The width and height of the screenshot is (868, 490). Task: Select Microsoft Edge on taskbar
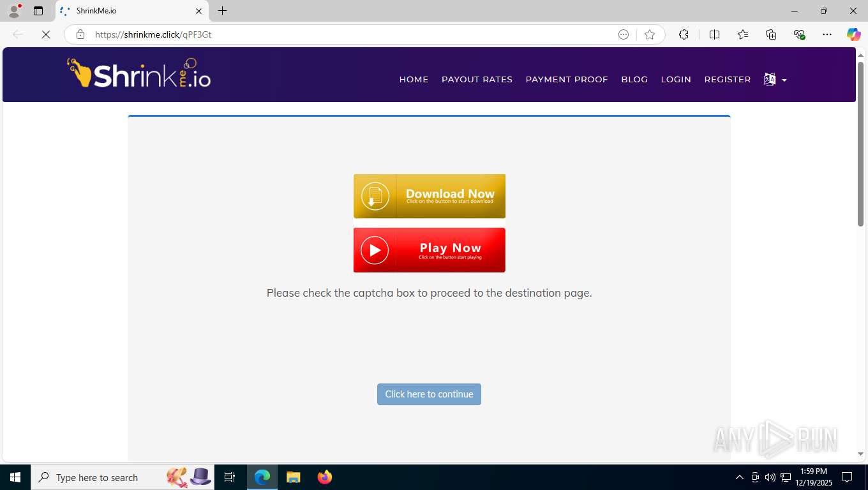click(x=262, y=477)
